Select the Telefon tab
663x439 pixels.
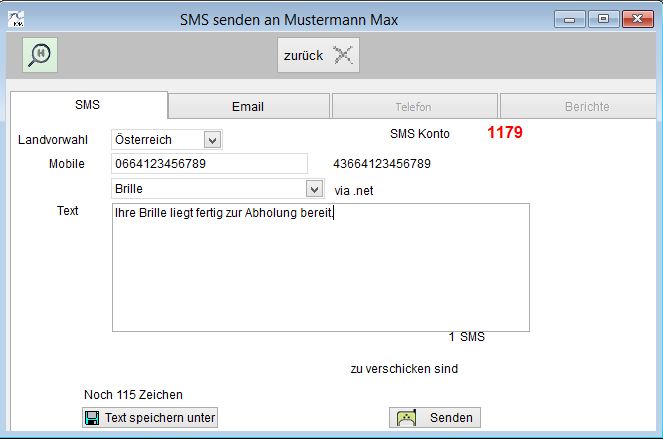[x=413, y=106]
